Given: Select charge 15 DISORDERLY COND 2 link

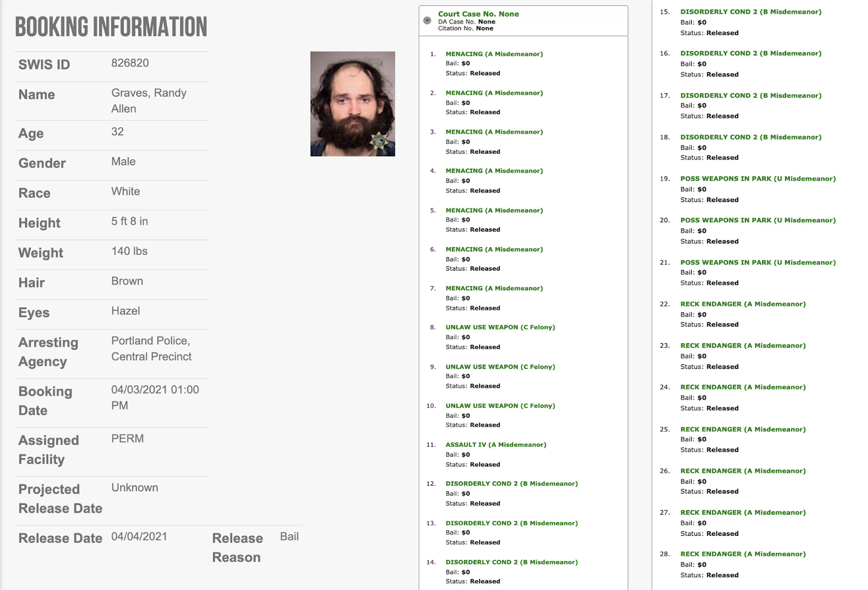Looking at the screenshot, I should (751, 12).
